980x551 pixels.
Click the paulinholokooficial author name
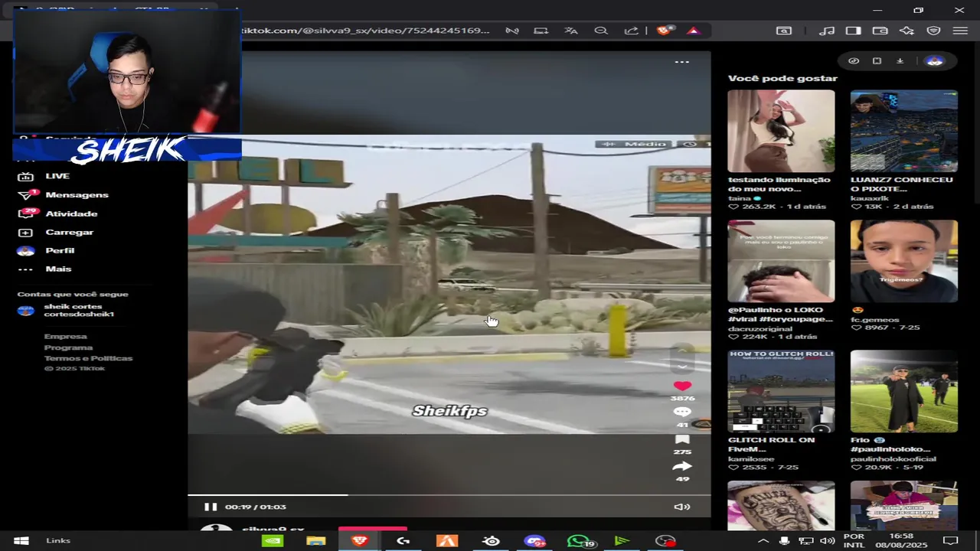pos(893,459)
